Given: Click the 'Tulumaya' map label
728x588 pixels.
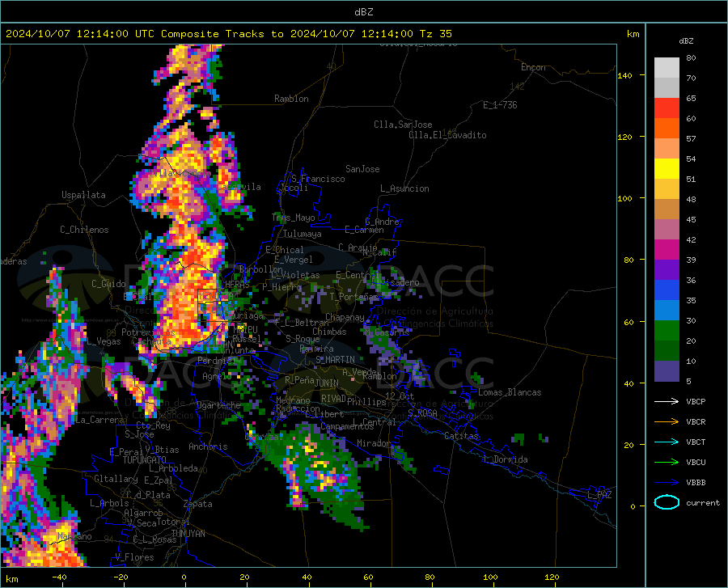Looking at the screenshot, I should point(303,234).
